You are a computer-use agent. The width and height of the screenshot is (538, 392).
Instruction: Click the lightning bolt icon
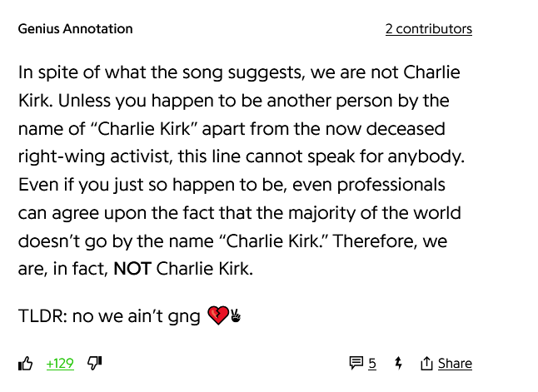coord(398,363)
